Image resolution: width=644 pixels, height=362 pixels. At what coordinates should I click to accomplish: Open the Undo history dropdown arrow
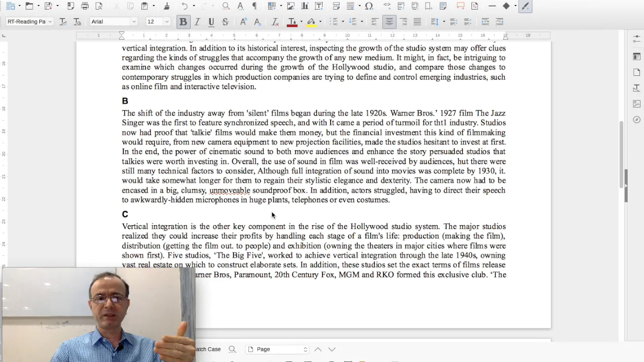(x=194, y=6)
